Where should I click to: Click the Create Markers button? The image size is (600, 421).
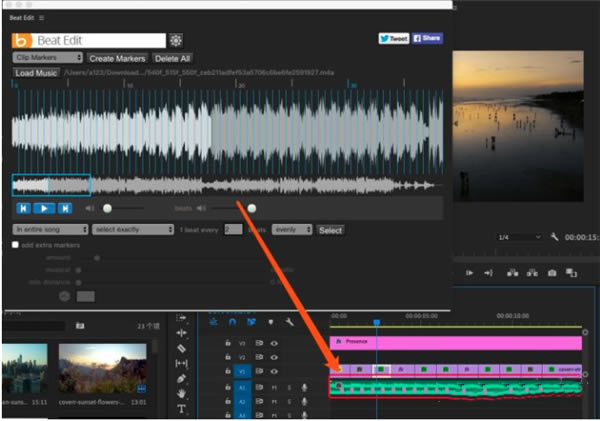coord(117,59)
